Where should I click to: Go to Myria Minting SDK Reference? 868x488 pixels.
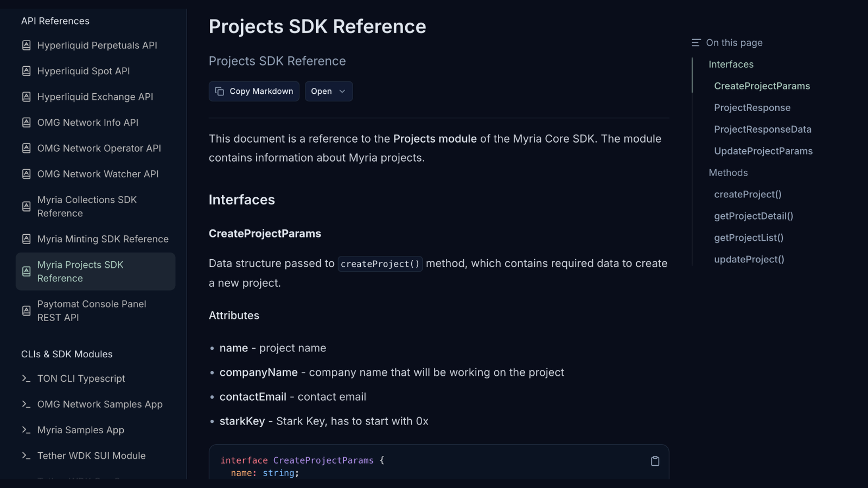(95, 239)
